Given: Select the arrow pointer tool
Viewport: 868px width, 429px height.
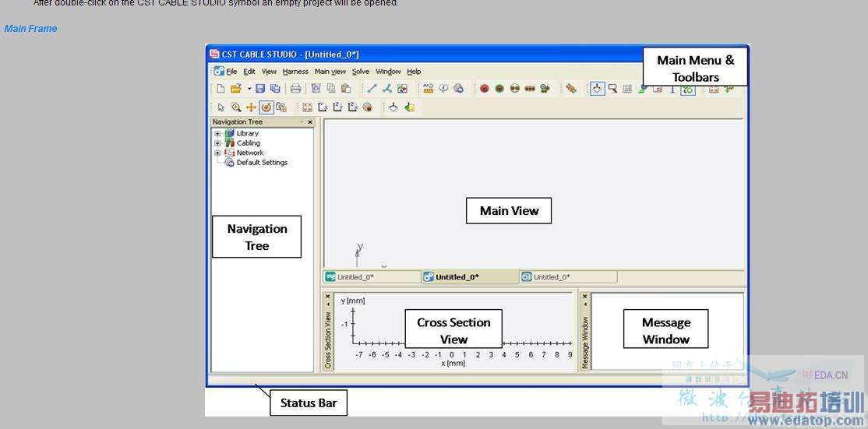Looking at the screenshot, I should (221, 107).
